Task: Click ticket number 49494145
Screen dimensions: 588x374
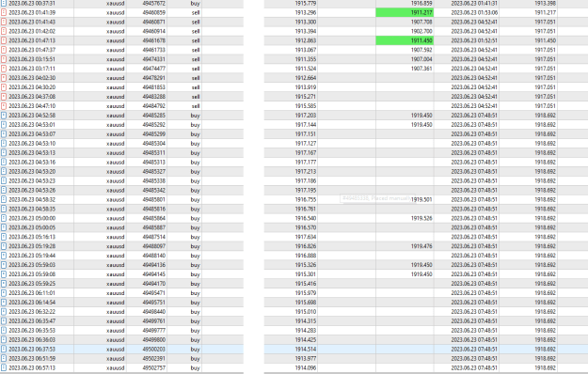Action: coord(153,274)
